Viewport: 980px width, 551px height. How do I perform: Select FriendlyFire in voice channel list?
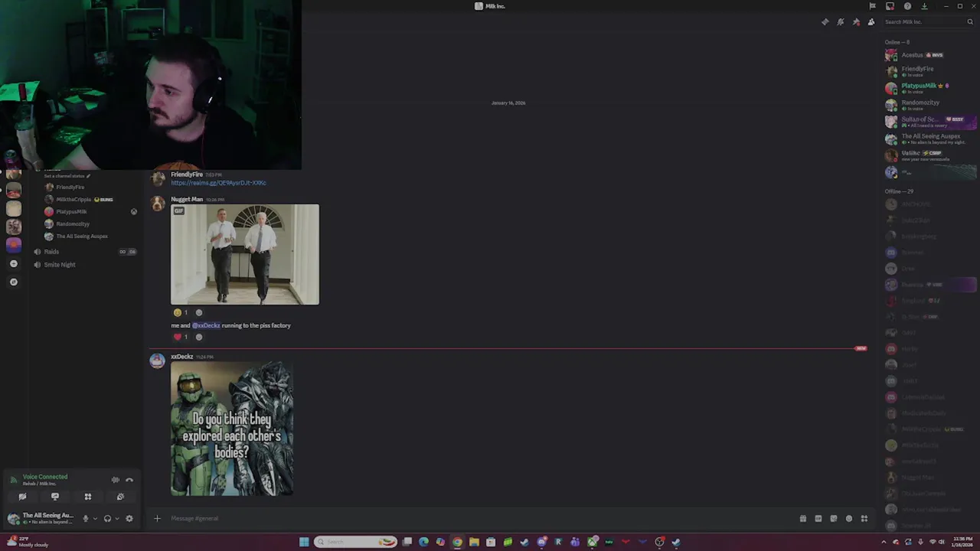coord(90,187)
